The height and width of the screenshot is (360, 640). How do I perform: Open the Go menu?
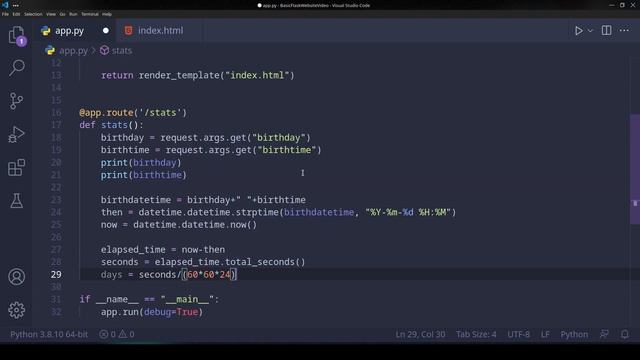pos(62,14)
